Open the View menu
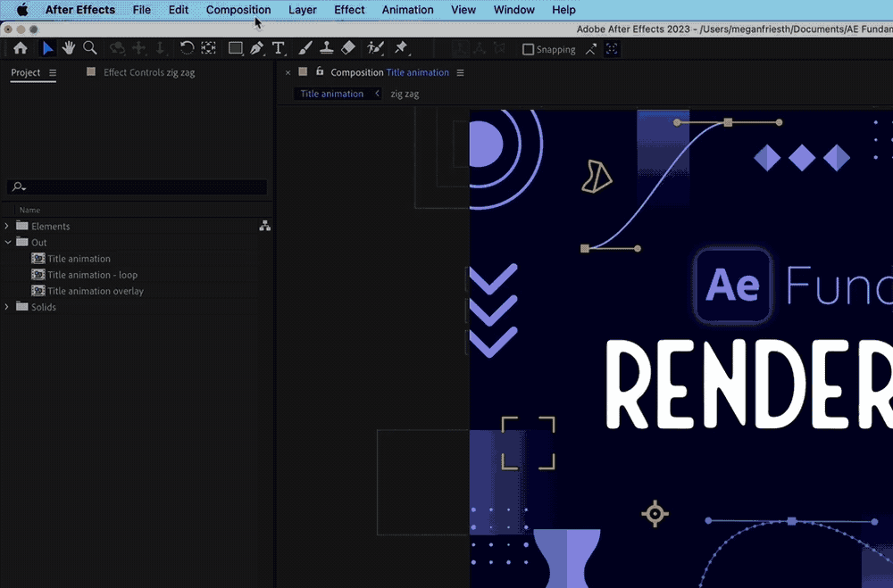This screenshot has width=893, height=588. click(463, 10)
